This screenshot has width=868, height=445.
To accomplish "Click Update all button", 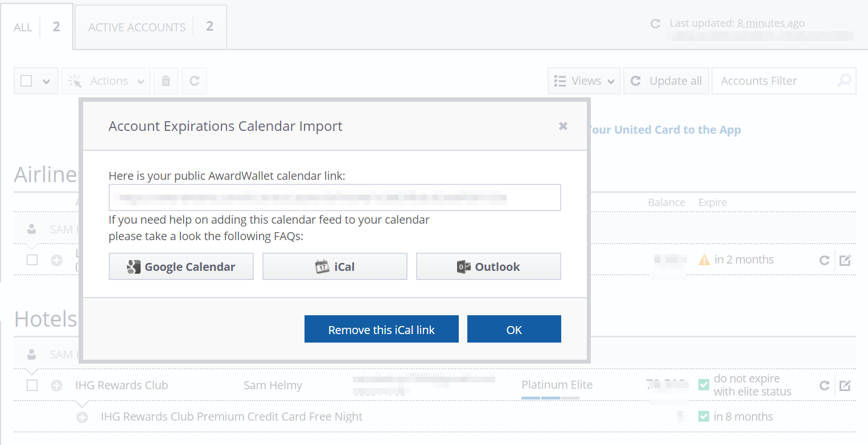I will coord(667,81).
